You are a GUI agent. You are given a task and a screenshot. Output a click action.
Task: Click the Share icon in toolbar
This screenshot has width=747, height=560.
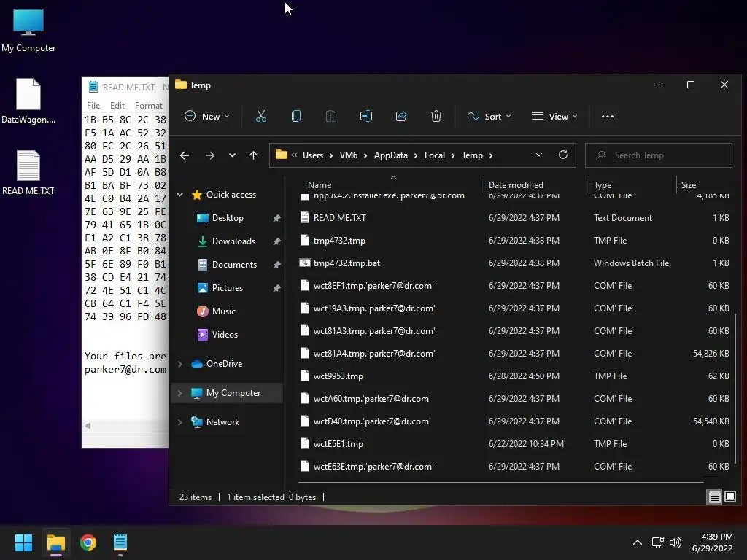pyautogui.click(x=401, y=116)
